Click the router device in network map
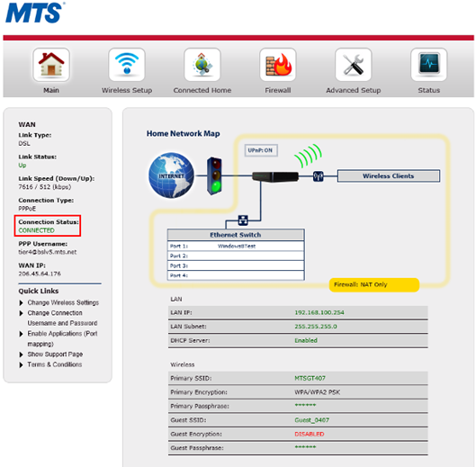Viewport: 476px width, 467px height. (275, 176)
